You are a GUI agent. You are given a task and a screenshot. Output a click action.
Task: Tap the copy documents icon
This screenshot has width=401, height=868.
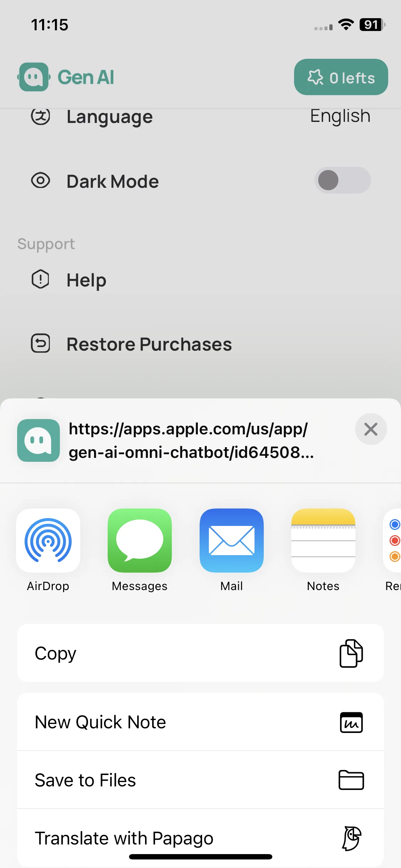(x=351, y=653)
